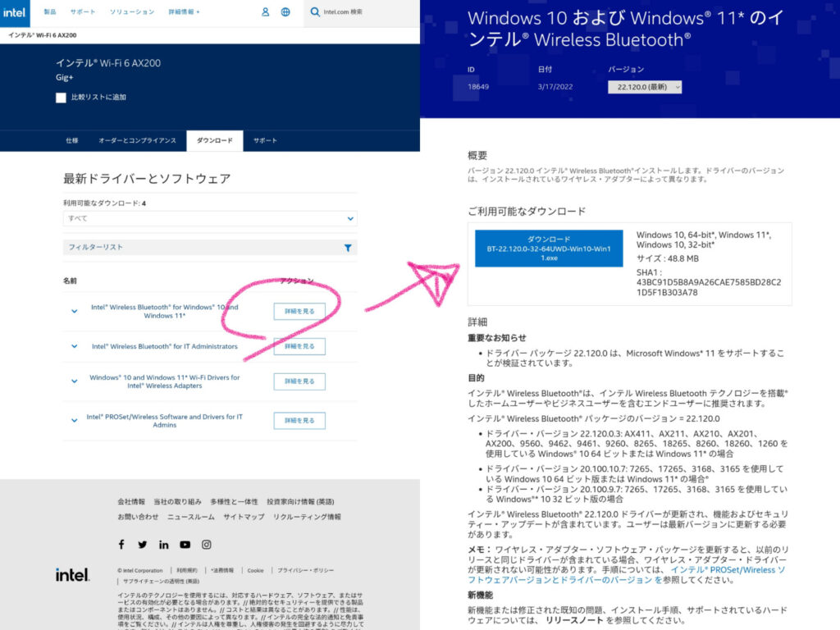Open the インテル PROSet/Wireless ソフトウェアバージョン link
The height and width of the screenshot is (630, 840).
point(626,575)
